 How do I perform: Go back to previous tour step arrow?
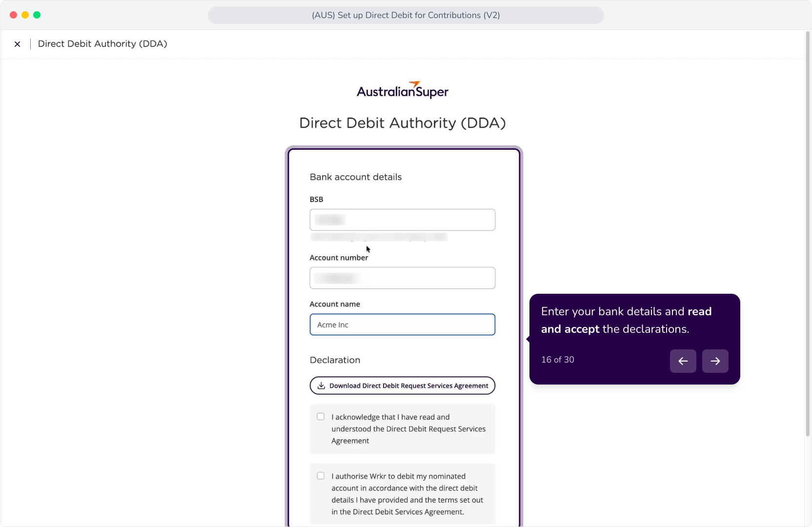(x=683, y=361)
